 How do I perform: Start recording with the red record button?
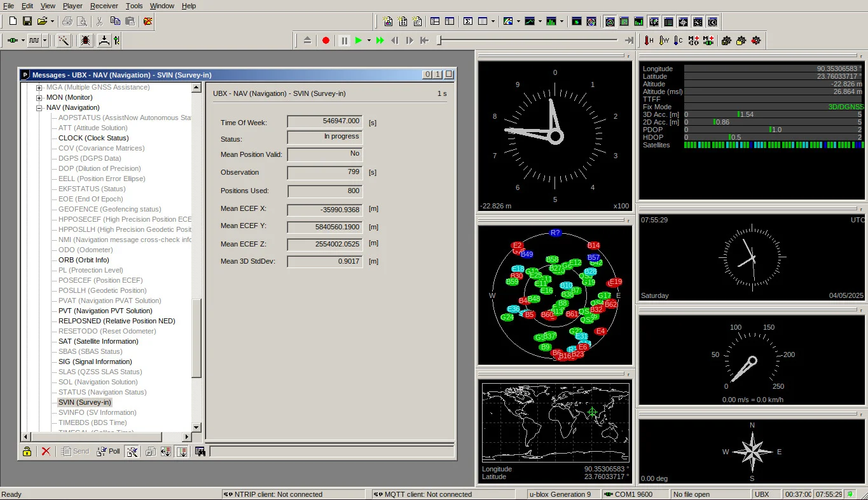click(x=326, y=40)
